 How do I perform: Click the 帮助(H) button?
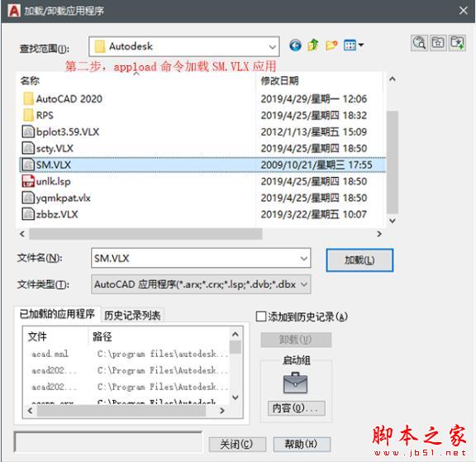(x=302, y=445)
